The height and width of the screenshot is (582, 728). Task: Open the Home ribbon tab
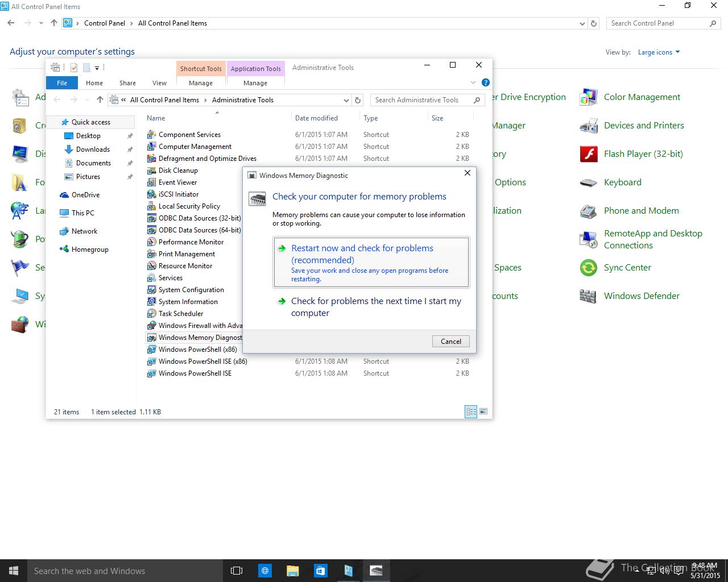(x=94, y=83)
